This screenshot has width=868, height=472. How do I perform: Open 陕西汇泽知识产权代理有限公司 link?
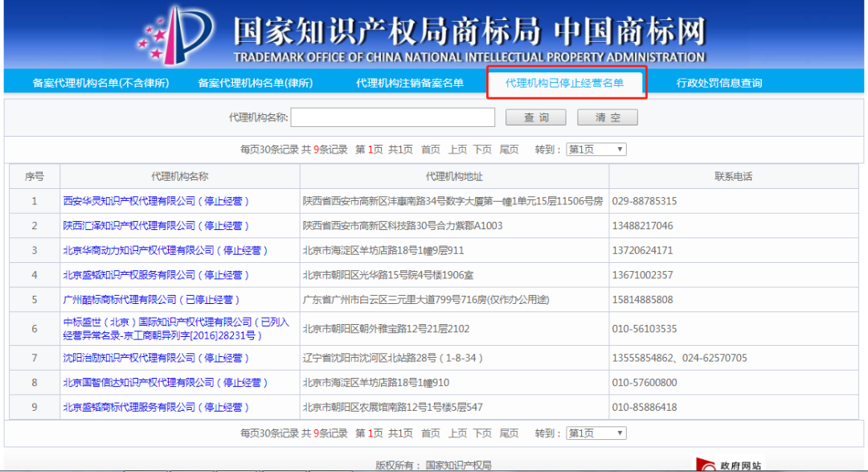156,226
